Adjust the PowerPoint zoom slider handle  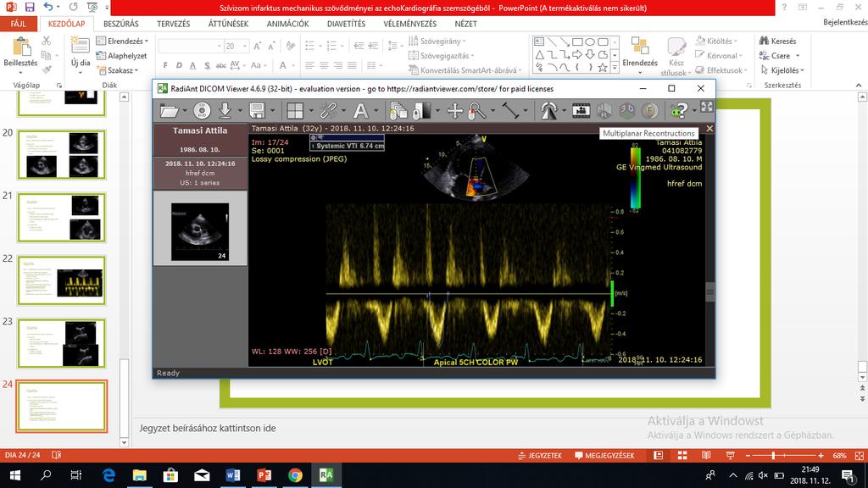(x=773, y=455)
